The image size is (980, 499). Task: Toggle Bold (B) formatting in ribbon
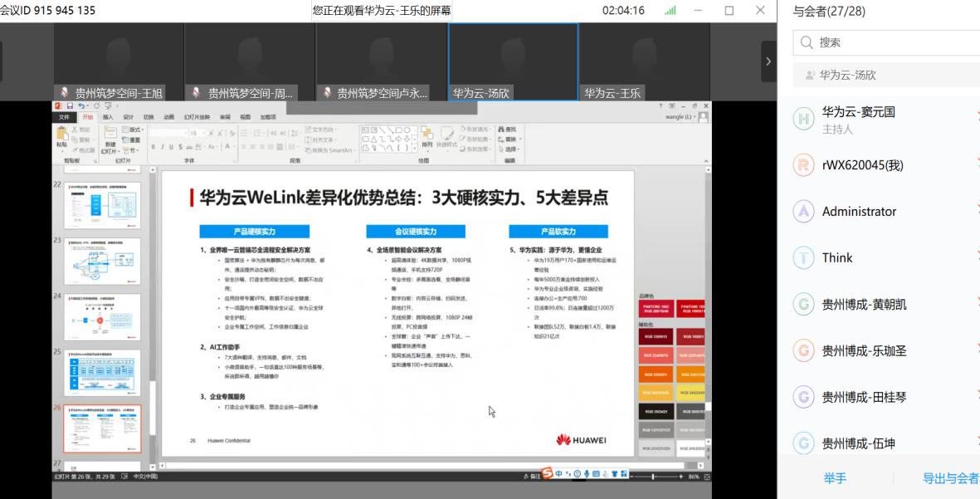click(x=154, y=147)
